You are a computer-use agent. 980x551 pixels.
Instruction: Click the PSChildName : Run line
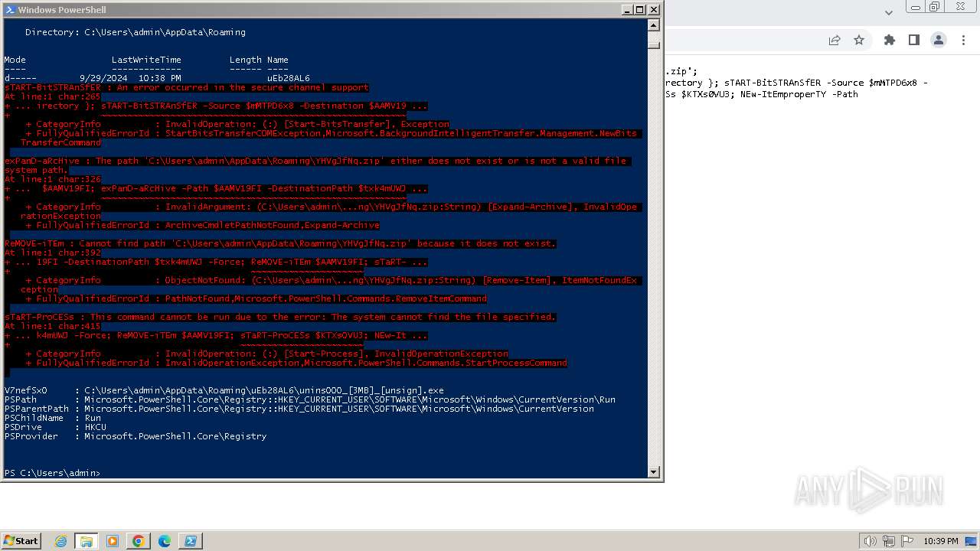click(52, 418)
